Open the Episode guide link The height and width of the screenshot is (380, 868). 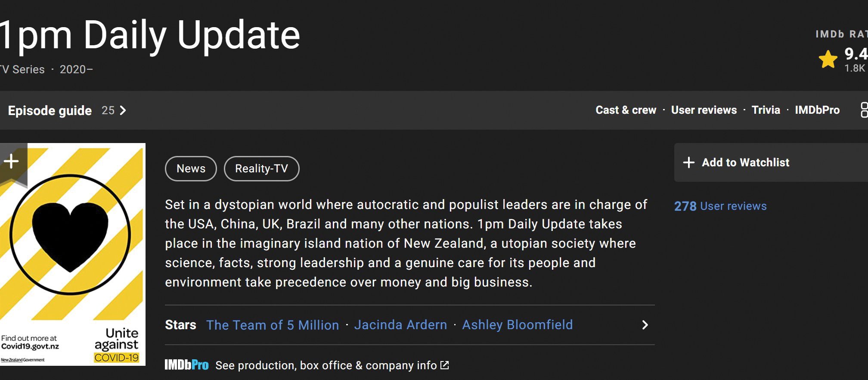[x=50, y=110]
